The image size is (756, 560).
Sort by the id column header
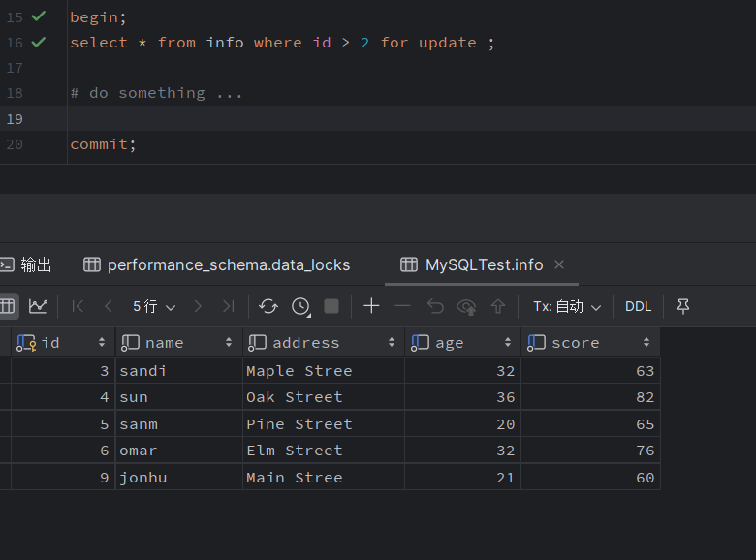pos(63,343)
